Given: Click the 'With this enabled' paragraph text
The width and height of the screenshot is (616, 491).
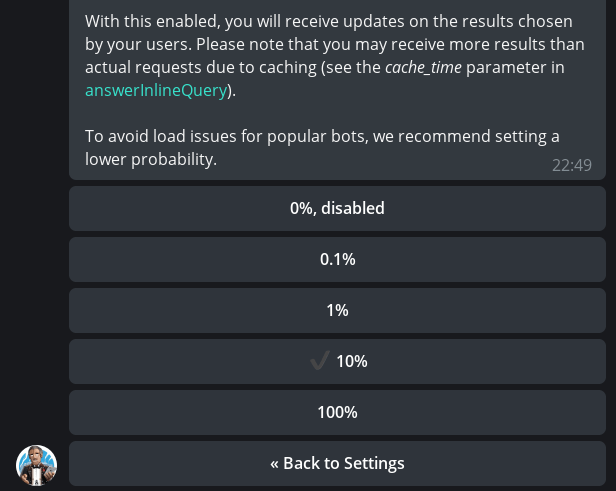Looking at the screenshot, I should 334,56.
